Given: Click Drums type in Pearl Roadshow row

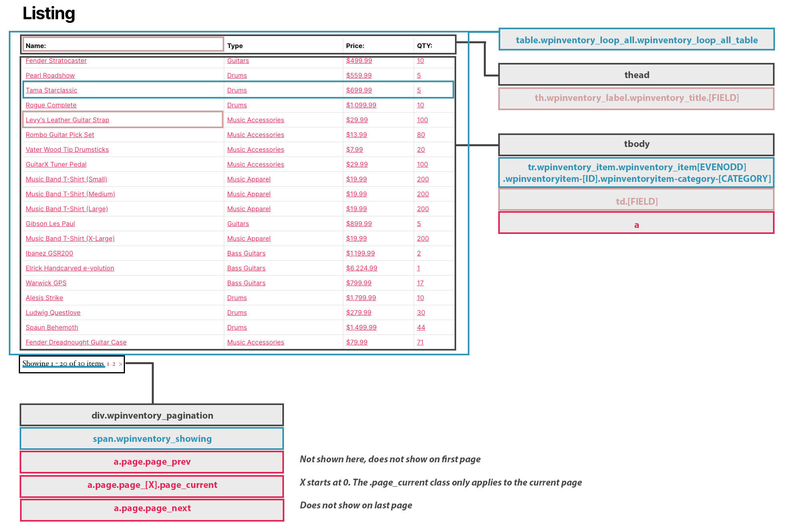Looking at the screenshot, I should coord(237,75).
